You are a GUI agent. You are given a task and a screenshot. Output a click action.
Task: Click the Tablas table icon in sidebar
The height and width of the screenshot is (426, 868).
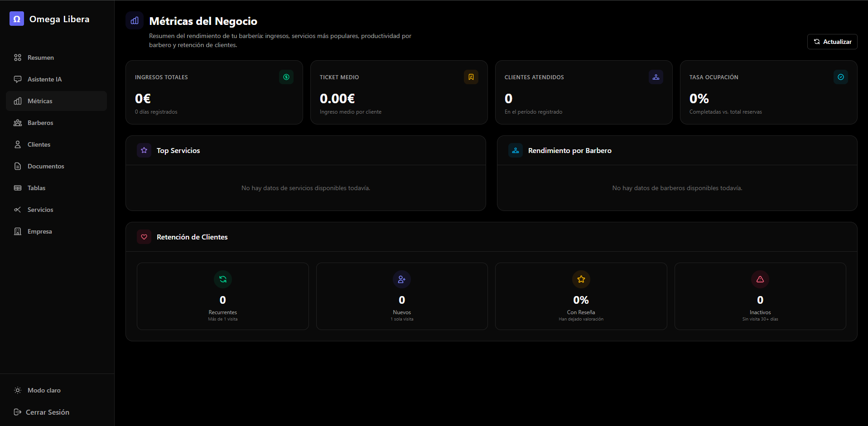tap(18, 188)
